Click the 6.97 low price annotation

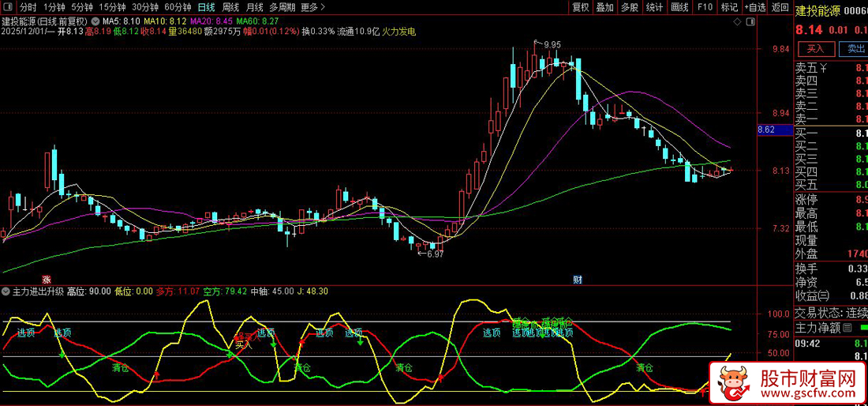[x=435, y=254]
